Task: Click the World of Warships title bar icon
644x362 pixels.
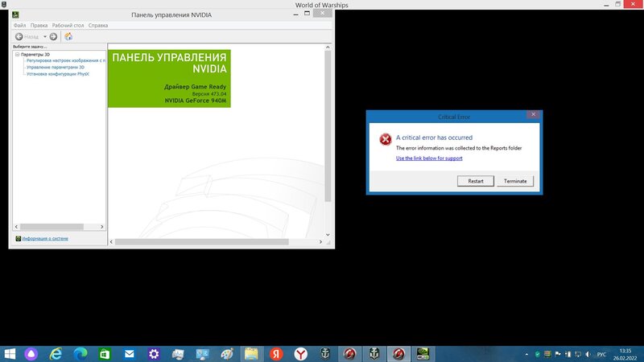Action: [4, 4]
